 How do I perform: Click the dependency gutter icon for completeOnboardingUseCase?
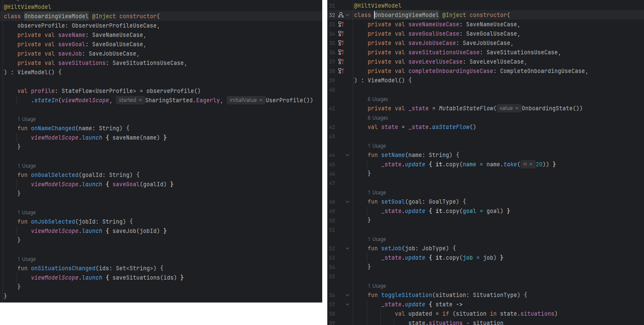340,71
